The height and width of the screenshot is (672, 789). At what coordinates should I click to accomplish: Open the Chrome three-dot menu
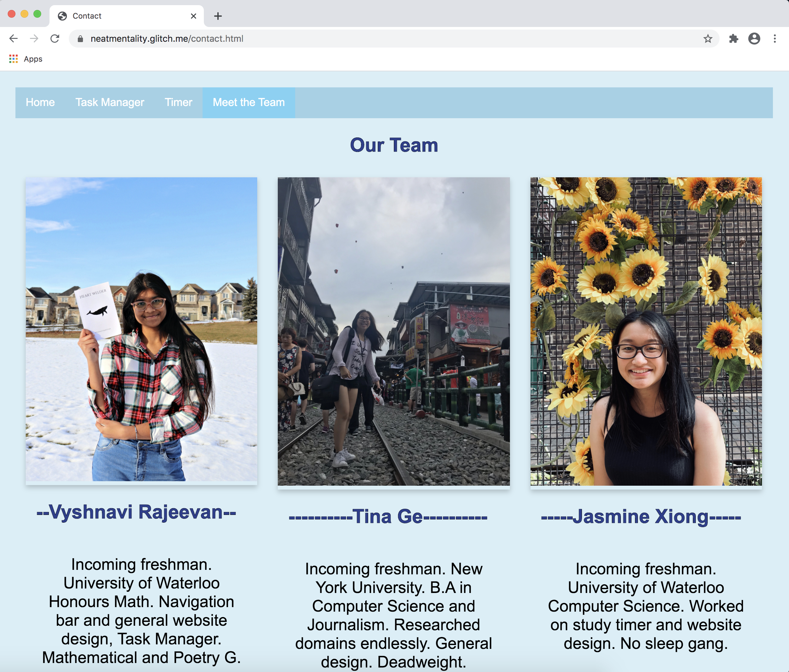click(775, 39)
